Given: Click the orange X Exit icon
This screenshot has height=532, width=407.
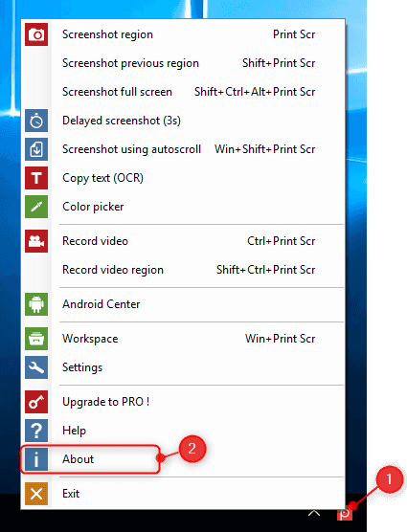Looking at the screenshot, I should point(36,494).
